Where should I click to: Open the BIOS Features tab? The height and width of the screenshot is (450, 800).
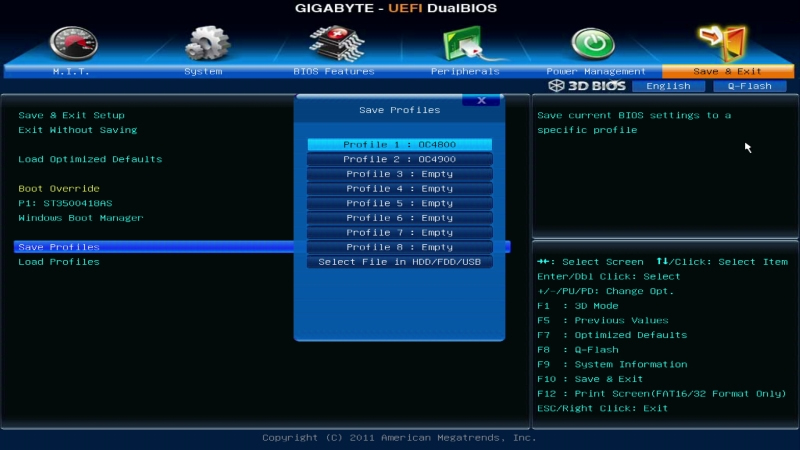pyautogui.click(x=334, y=71)
